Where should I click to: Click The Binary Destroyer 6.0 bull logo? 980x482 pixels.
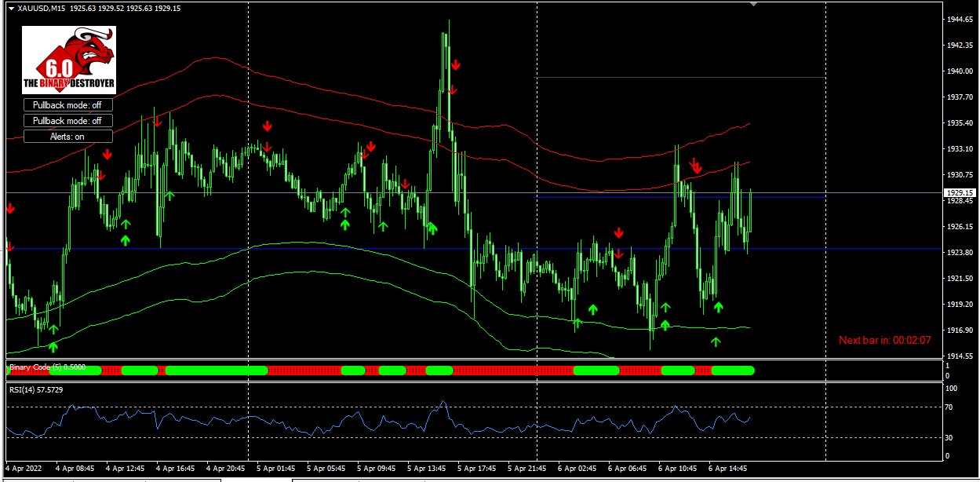point(69,61)
